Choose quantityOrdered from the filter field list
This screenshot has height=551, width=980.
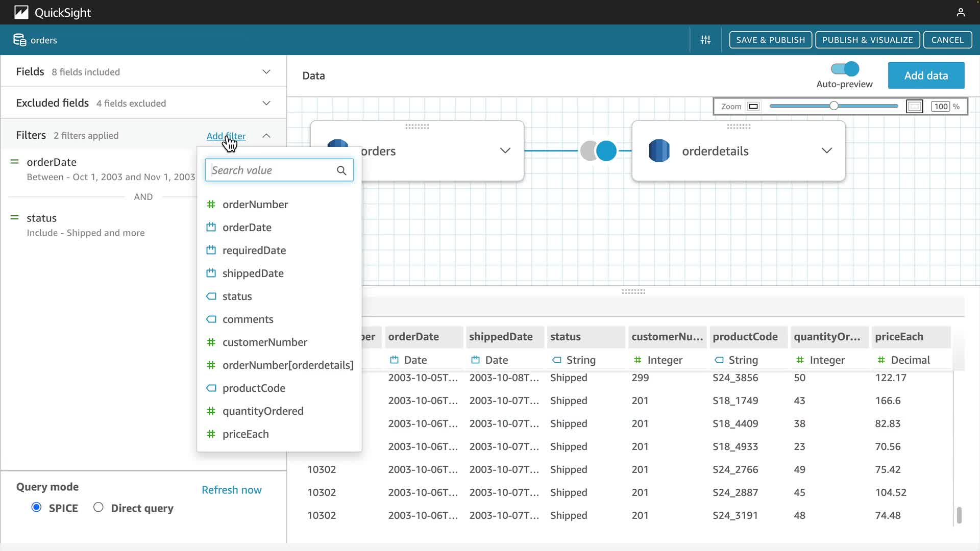point(262,411)
